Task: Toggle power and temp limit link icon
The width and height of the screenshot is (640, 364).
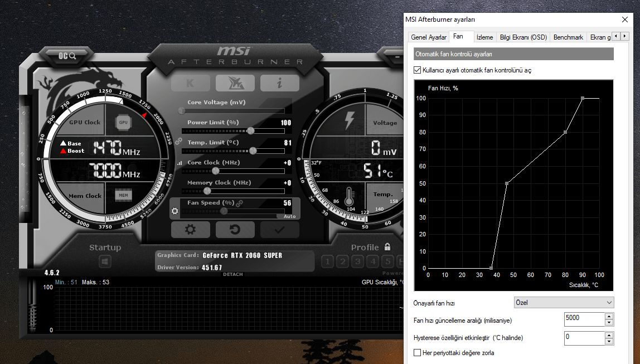Action: point(178,141)
